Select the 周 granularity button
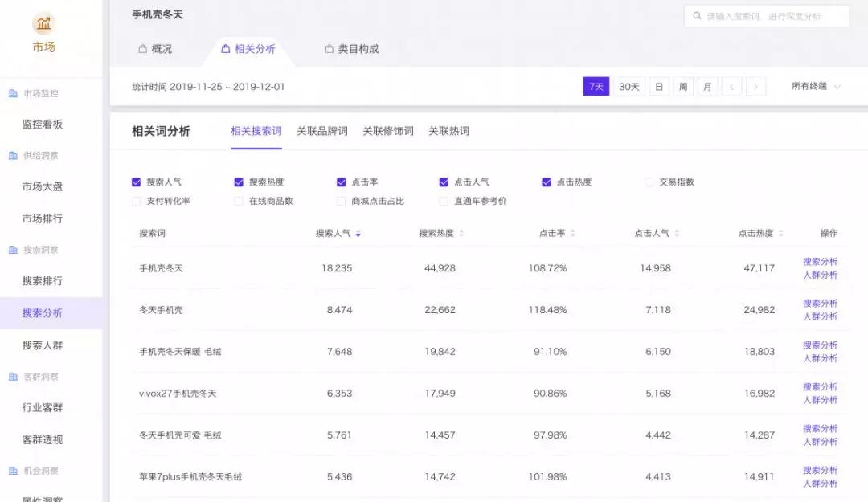This screenshot has height=502, width=868. [683, 86]
